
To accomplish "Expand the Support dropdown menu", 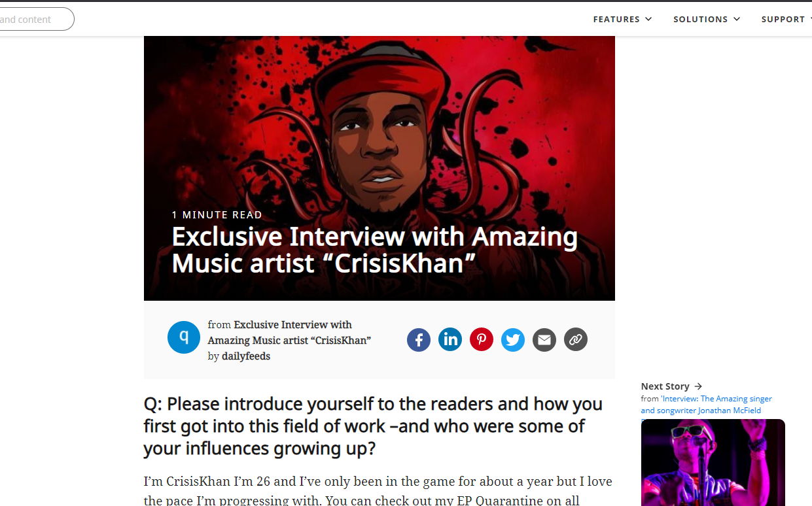I will 786,19.
